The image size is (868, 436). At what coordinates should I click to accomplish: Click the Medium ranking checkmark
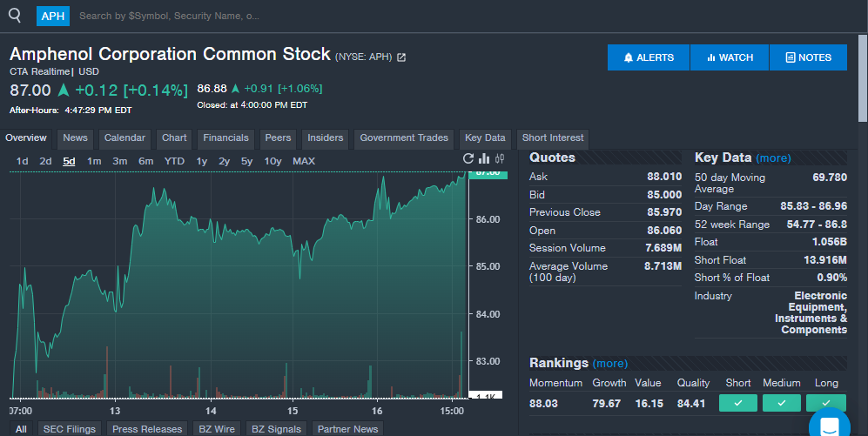coord(782,403)
